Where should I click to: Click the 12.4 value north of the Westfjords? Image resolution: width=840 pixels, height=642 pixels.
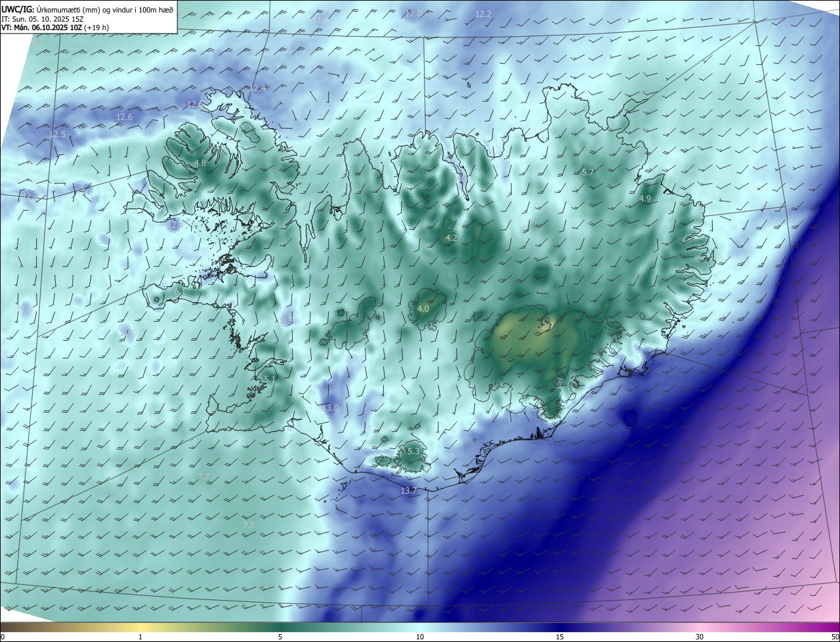click(258, 89)
